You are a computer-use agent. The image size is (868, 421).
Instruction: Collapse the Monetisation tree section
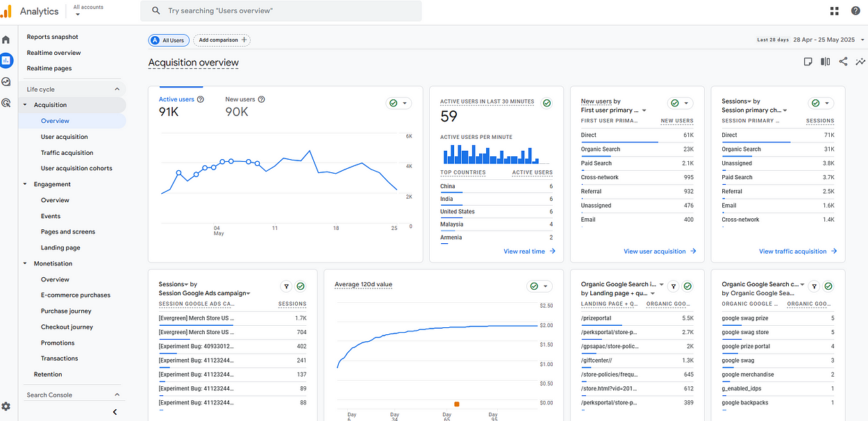click(x=26, y=263)
